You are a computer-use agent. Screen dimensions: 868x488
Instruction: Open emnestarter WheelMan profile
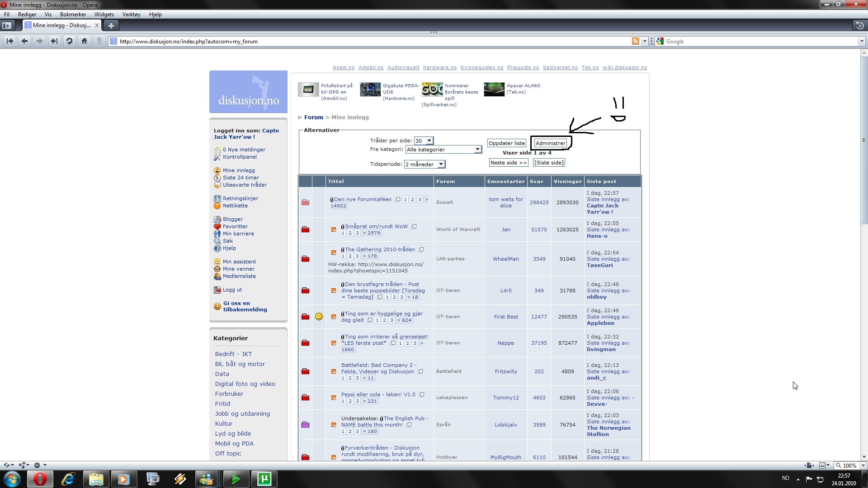pyautogui.click(x=506, y=259)
